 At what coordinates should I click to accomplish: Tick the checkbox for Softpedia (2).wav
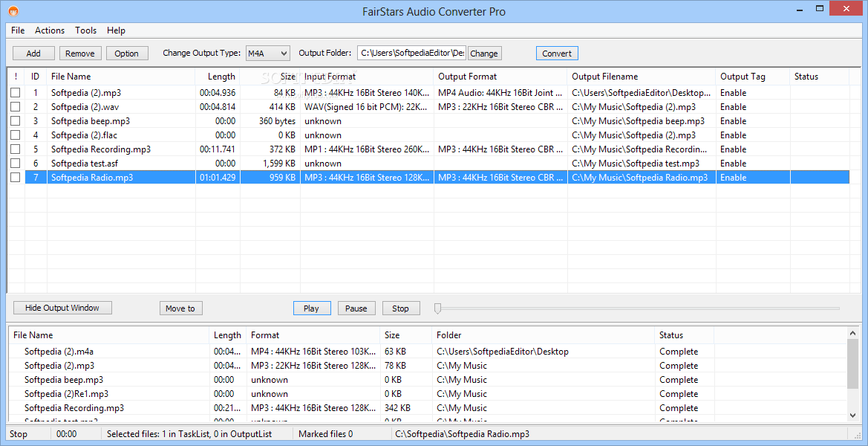(16, 107)
